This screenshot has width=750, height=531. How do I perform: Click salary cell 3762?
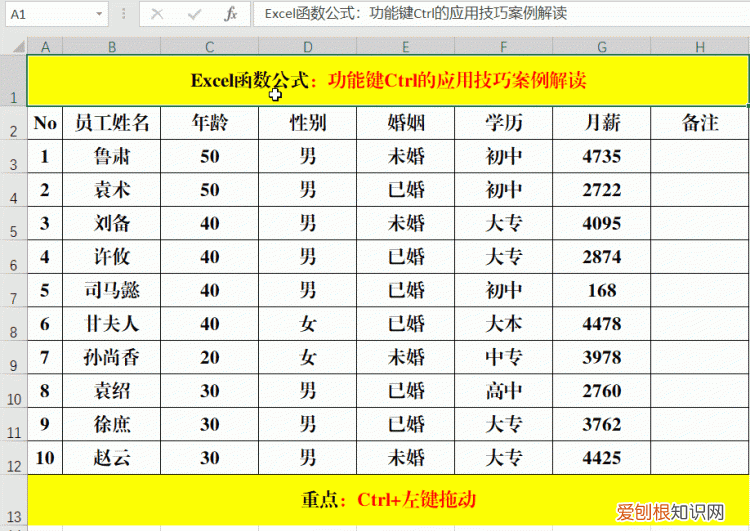[x=602, y=424]
